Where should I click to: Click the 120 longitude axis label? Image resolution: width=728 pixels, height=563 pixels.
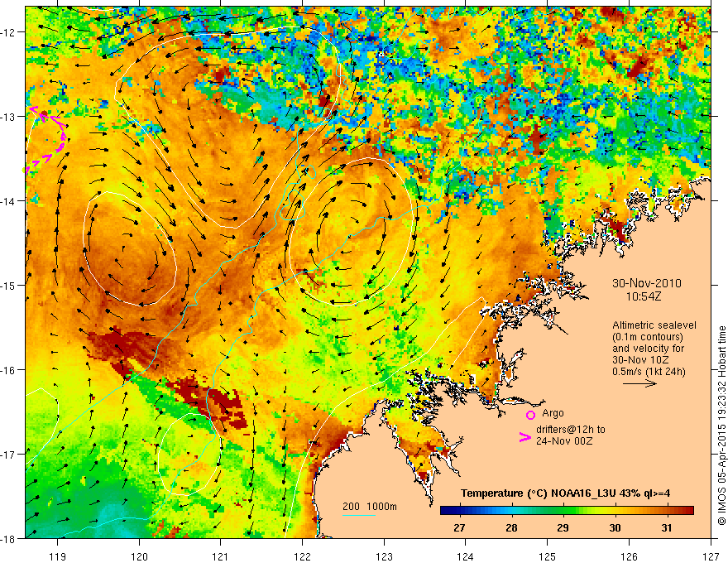(x=139, y=556)
